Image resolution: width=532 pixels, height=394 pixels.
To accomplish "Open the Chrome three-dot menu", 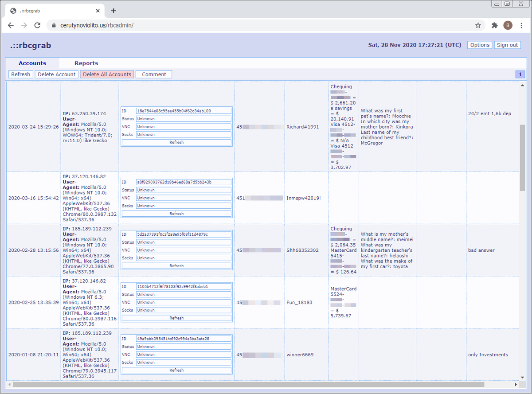I will 521,25.
